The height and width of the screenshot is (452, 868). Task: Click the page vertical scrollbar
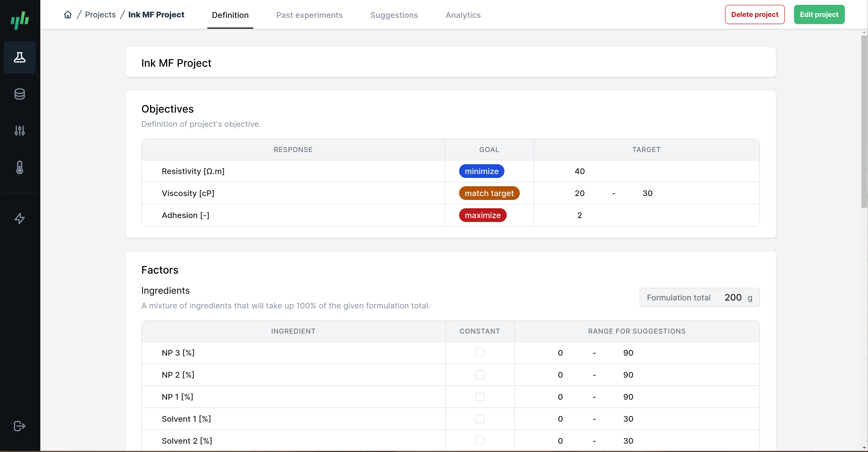pos(864,122)
